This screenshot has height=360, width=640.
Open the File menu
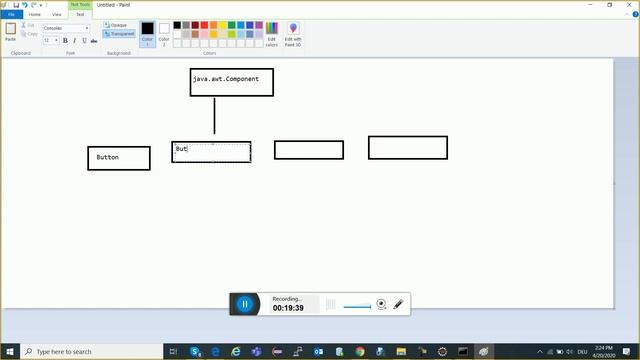point(11,14)
